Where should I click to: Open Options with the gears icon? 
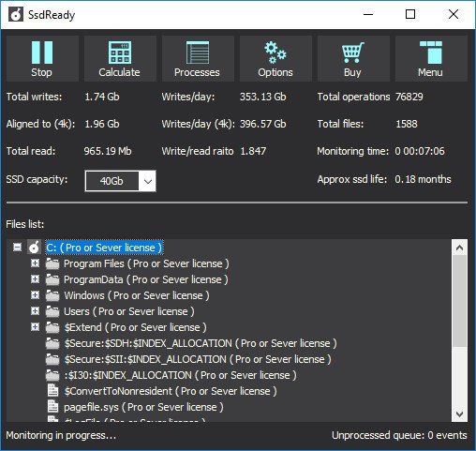pyautogui.click(x=275, y=58)
